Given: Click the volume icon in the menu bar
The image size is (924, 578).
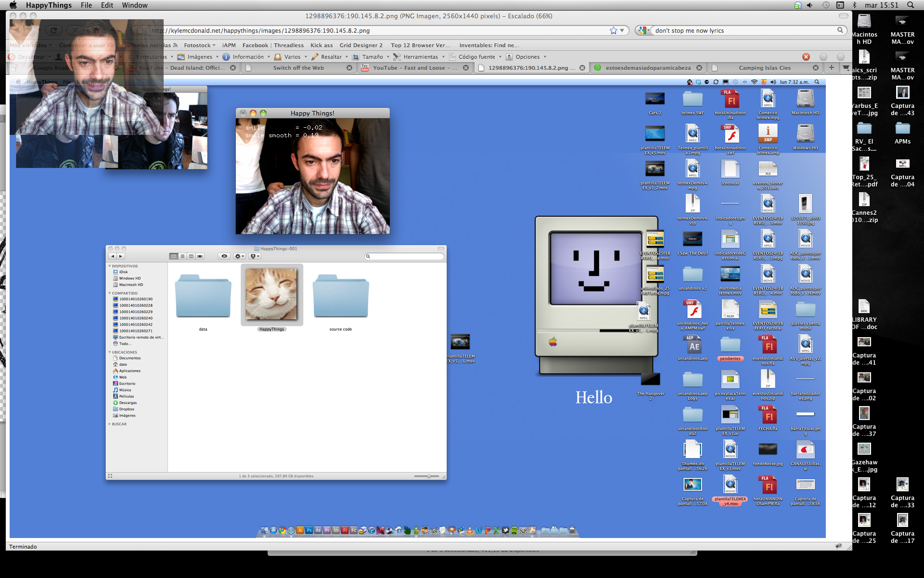Looking at the screenshot, I should click(809, 5).
